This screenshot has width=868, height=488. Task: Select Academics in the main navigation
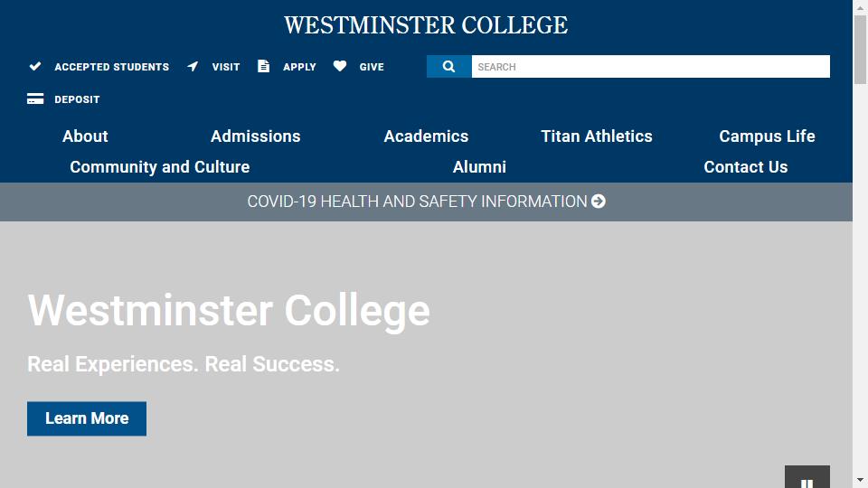point(426,136)
